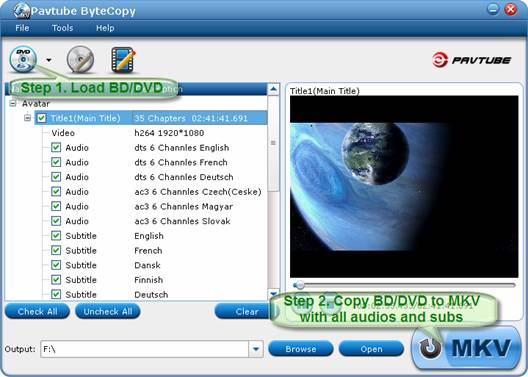Close the ByteCopy window
The width and height of the screenshot is (528, 377).
(510, 9)
